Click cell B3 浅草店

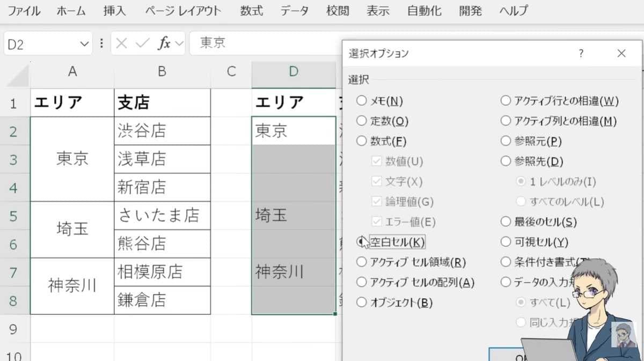tap(162, 159)
